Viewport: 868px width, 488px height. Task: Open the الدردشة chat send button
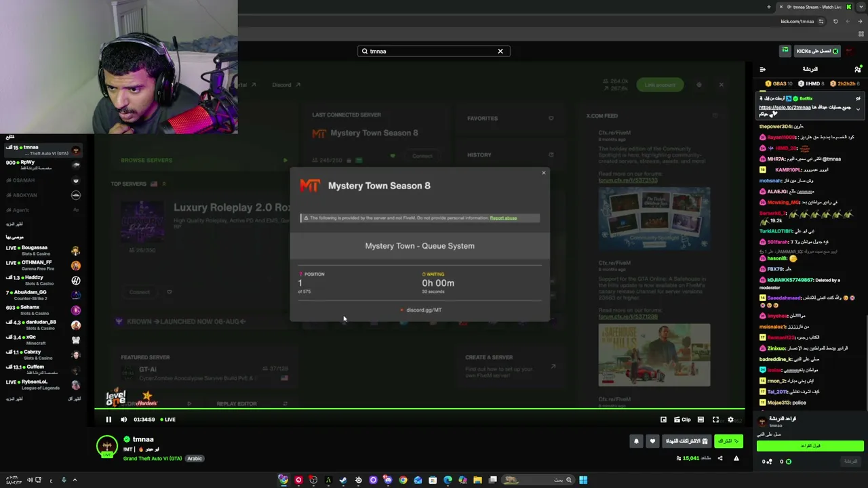click(x=850, y=462)
